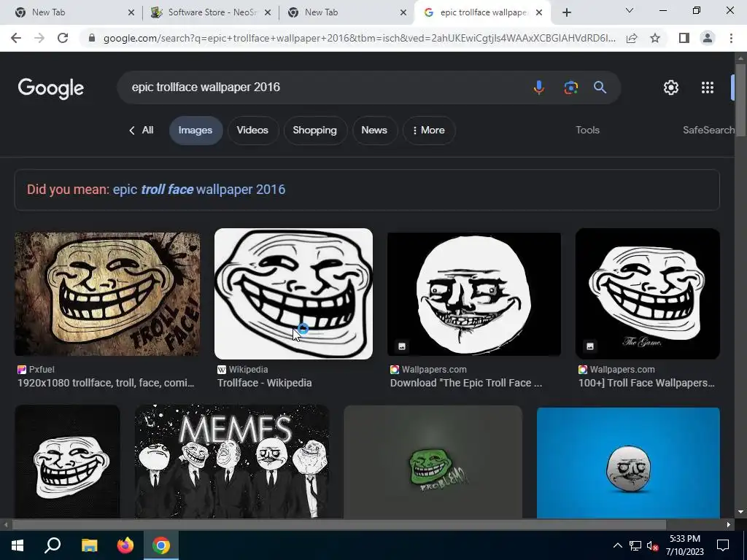Close the first New Tab tab
Image resolution: width=747 pixels, height=560 pixels.
pyautogui.click(x=131, y=12)
